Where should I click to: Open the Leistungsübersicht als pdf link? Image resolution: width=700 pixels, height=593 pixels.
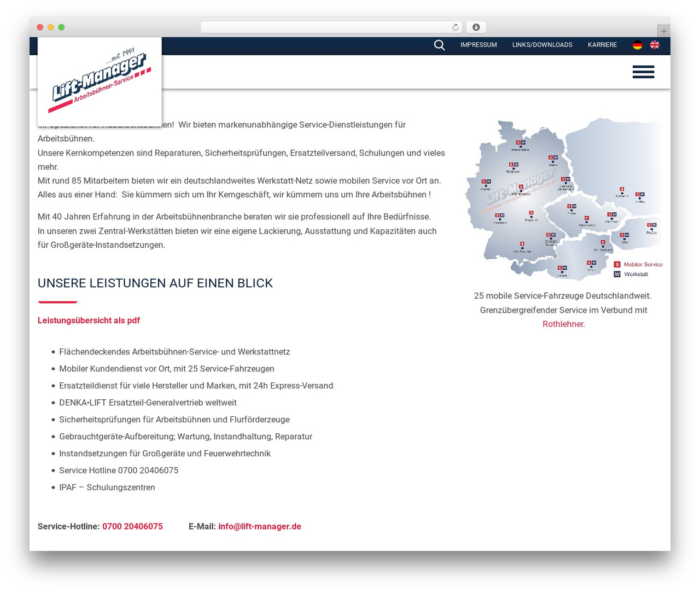(x=89, y=321)
